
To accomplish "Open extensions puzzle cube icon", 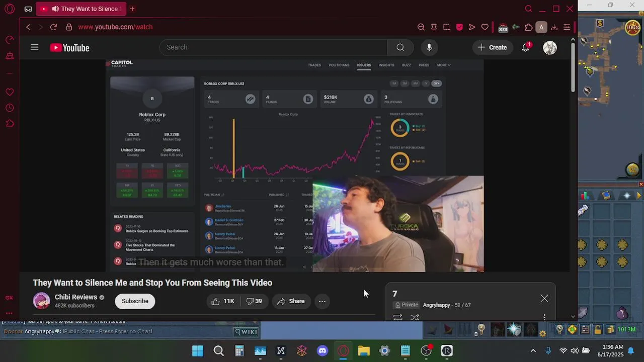I will pos(528,27).
